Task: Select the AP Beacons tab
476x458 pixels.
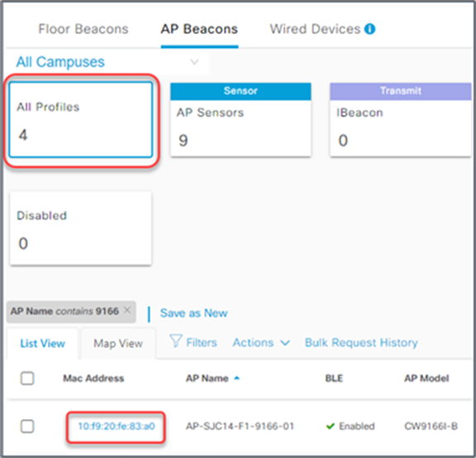Action: [x=199, y=29]
